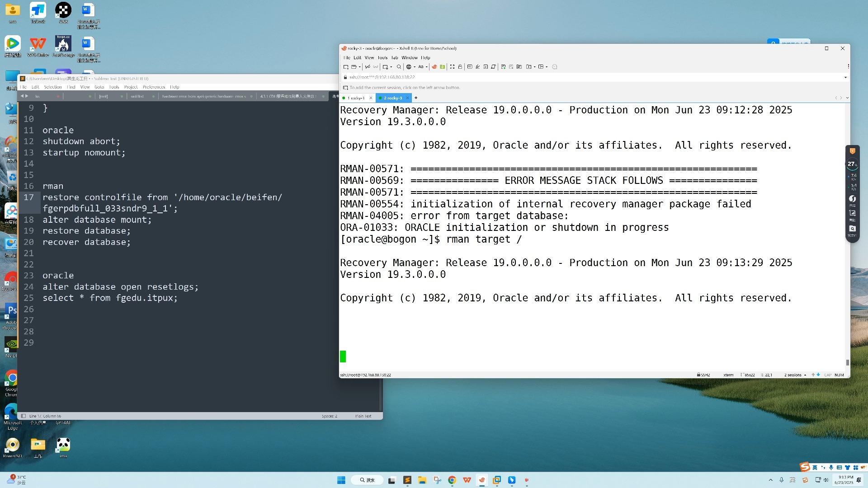Expand the Xshell address bar history dropdown
This screenshot has height=488, width=868.
point(845,77)
